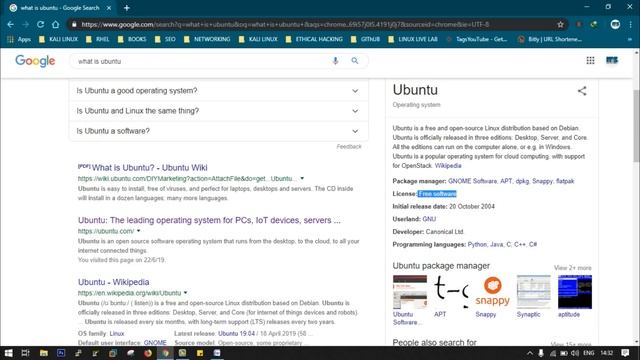Image resolution: width=640 pixels, height=360 pixels.
Task: Open File Explorer from the taskbar
Action: click(x=43, y=353)
